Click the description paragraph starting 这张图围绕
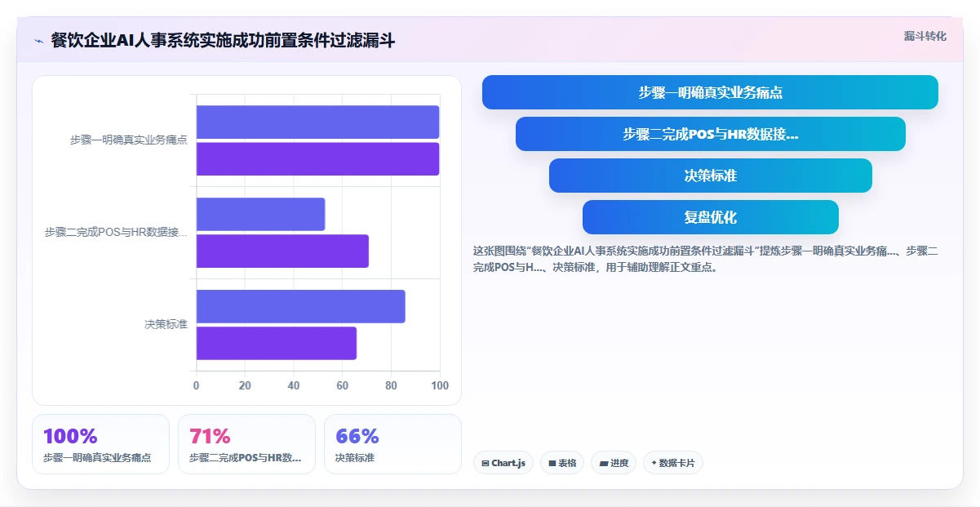 pos(706,259)
